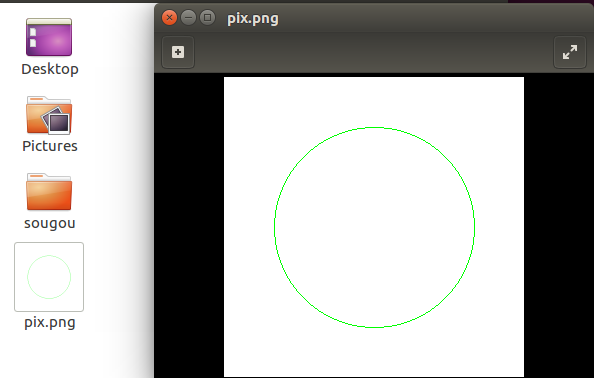Select the pix.png file thumbnail
The height and width of the screenshot is (378, 594).
point(49,277)
